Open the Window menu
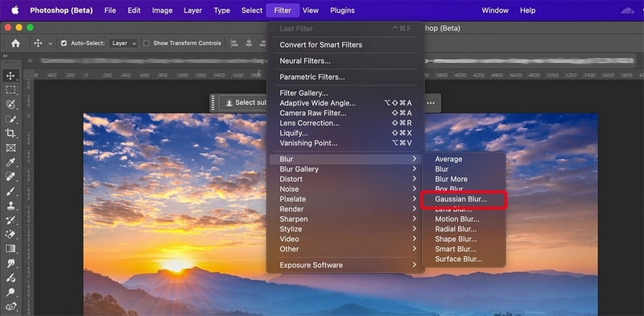Screen dimensions: 644x316 coord(495,10)
